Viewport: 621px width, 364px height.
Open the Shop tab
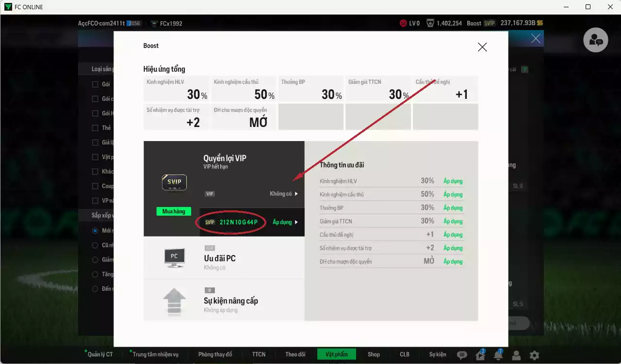point(374,354)
